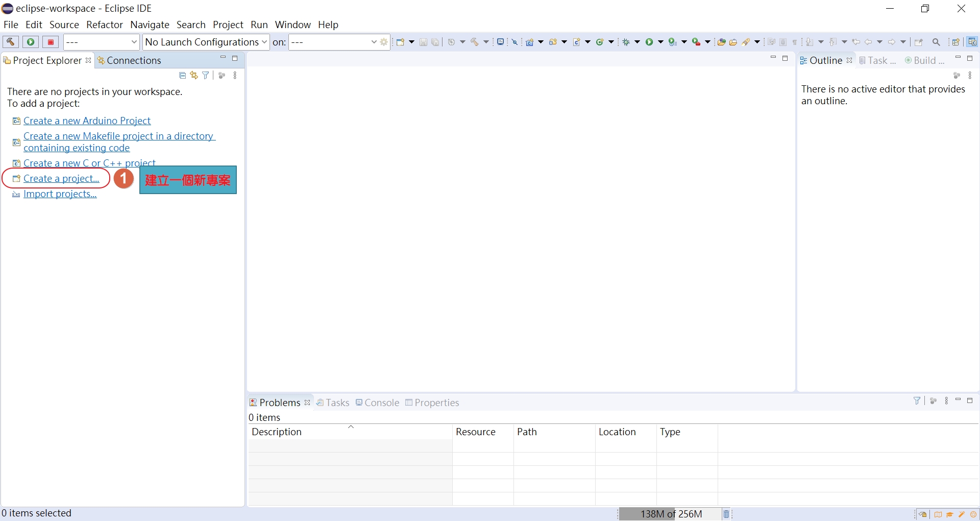The height and width of the screenshot is (521, 980).
Task: Maximize the Problems panel
Action: 970,400
